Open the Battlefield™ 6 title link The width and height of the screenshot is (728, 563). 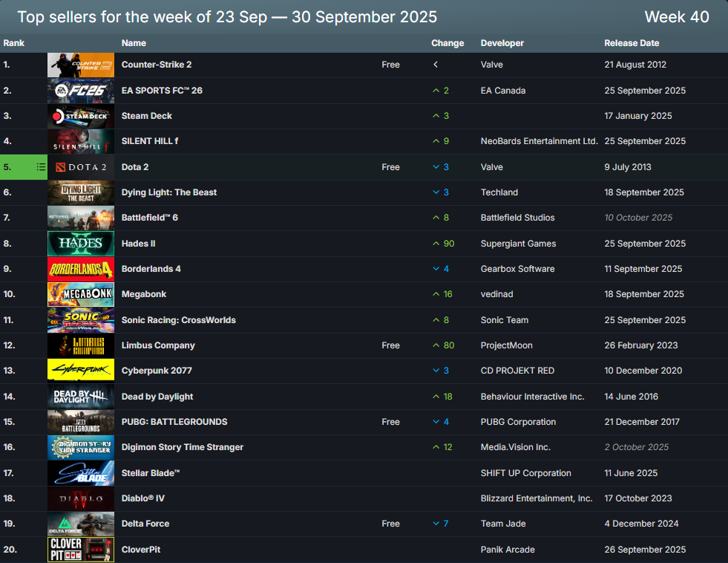[x=150, y=218]
